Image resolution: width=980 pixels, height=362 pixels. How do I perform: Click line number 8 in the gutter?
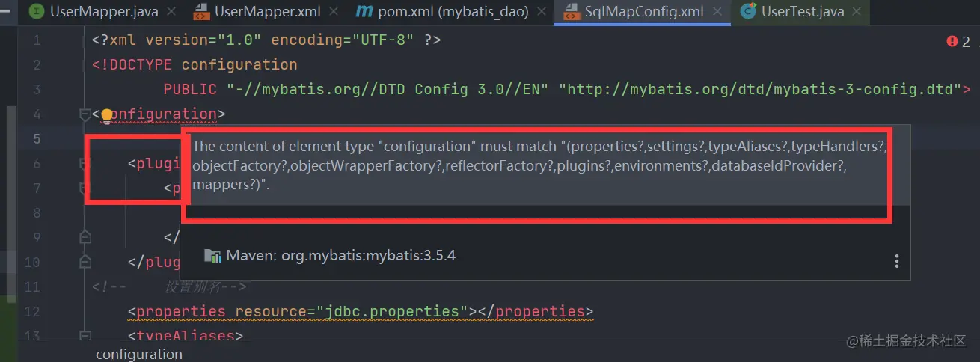tap(37, 213)
